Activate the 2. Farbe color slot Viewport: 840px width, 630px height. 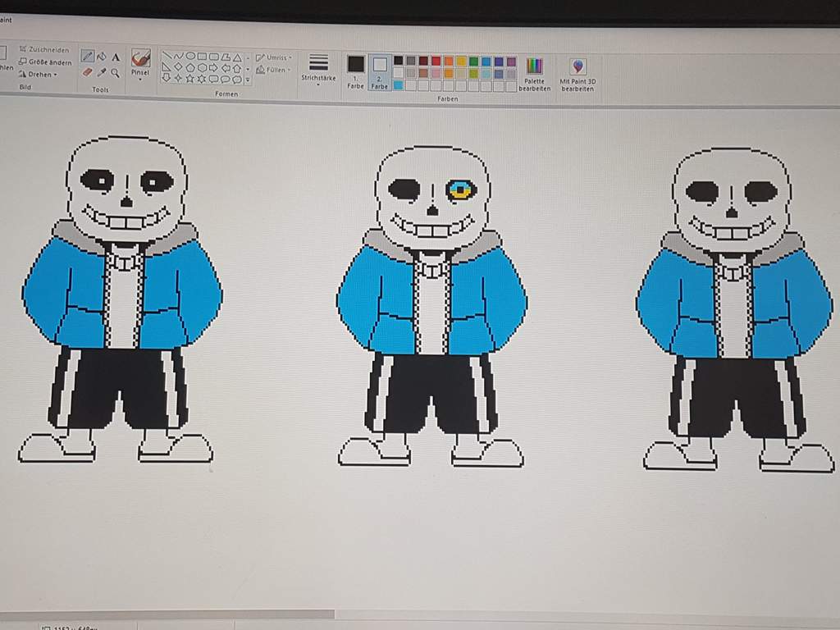pyautogui.click(x=380, y=72)
